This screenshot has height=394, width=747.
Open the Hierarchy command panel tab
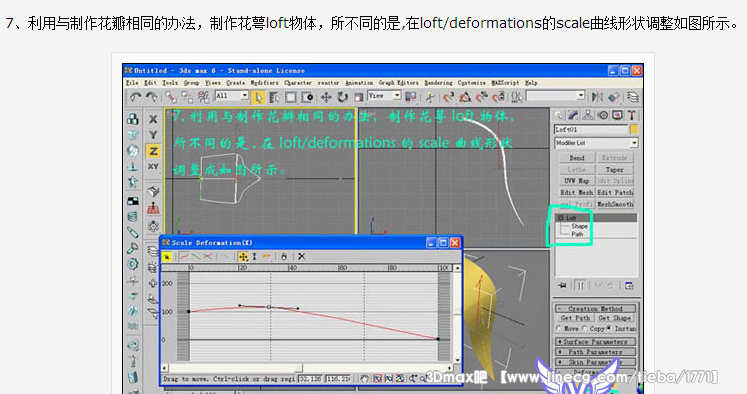(x=588, y=115)
